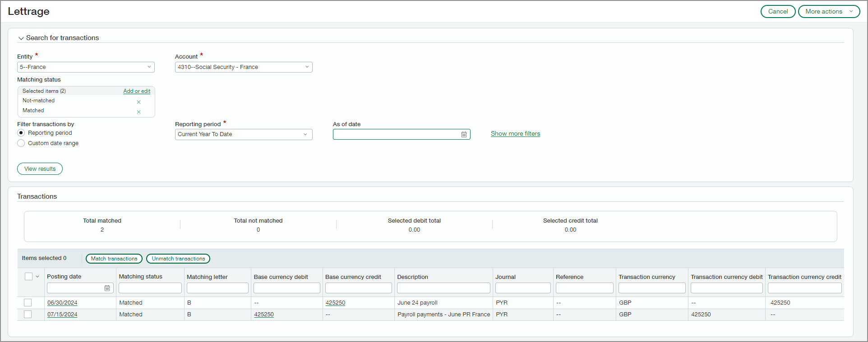Click the Show more filters link
868x342 pixels.
coord(515,134)
